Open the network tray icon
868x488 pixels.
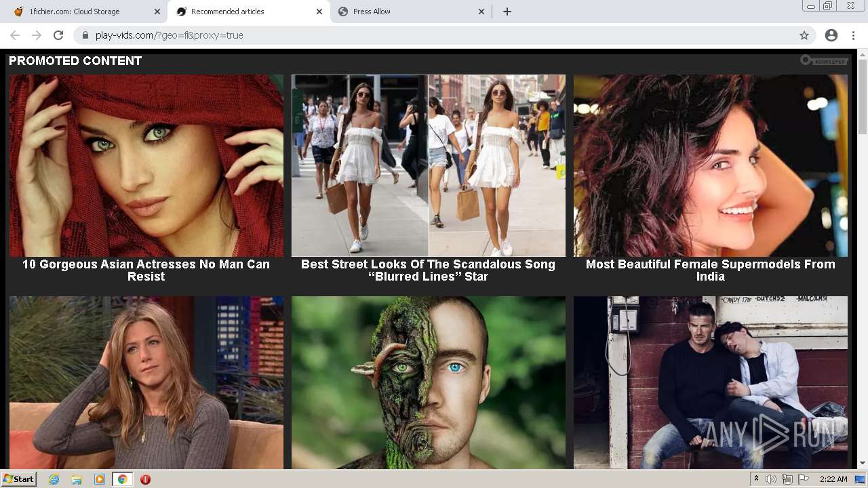pos(787,479)
